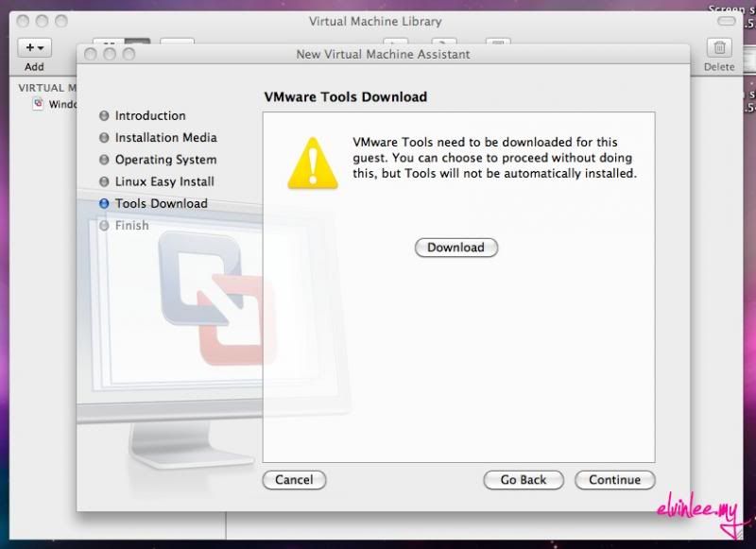Select the Introduction step in sidebar
The image size is (756, 549).
point(143,115)
